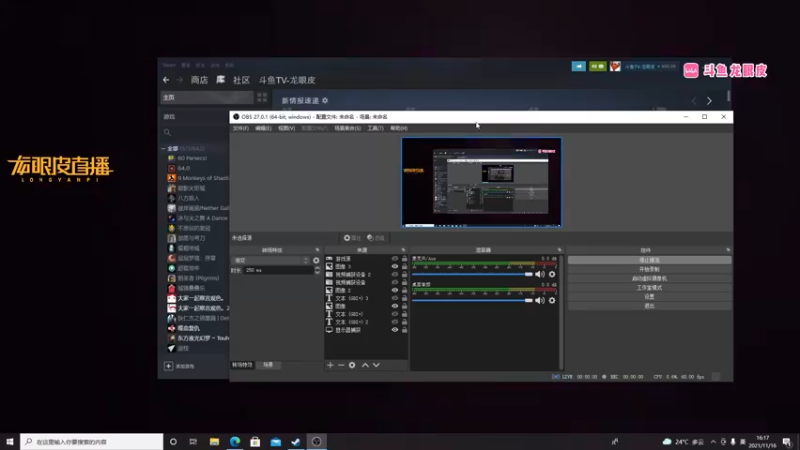Increase transition duration with up arrow
Image resolution: width=800 pixels, height=450 pixels.
(317, 268)
